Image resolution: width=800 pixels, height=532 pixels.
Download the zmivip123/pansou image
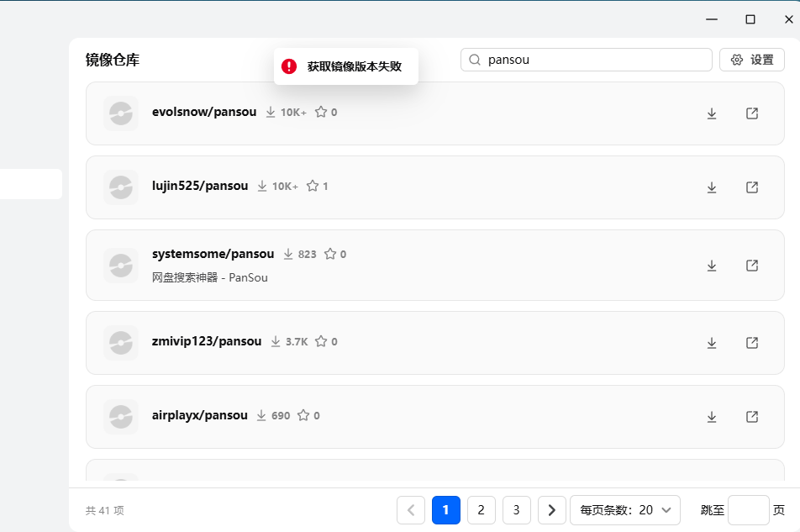click(712, 343)
